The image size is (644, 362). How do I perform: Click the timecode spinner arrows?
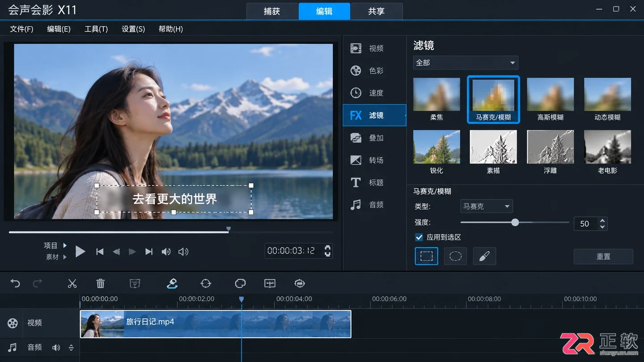pos(328,251)
